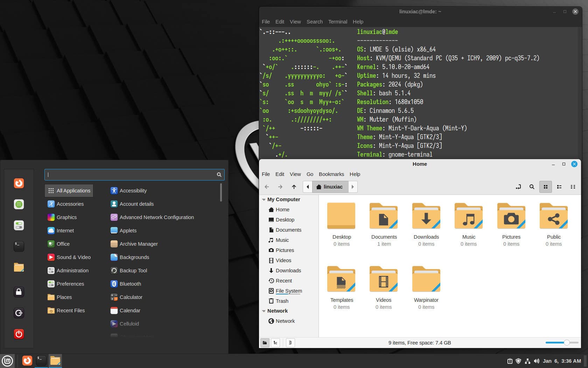The width and height of the screenshot is (588, 368).
Task: Switch Nemo to compact view
Action: coord(573,187)
